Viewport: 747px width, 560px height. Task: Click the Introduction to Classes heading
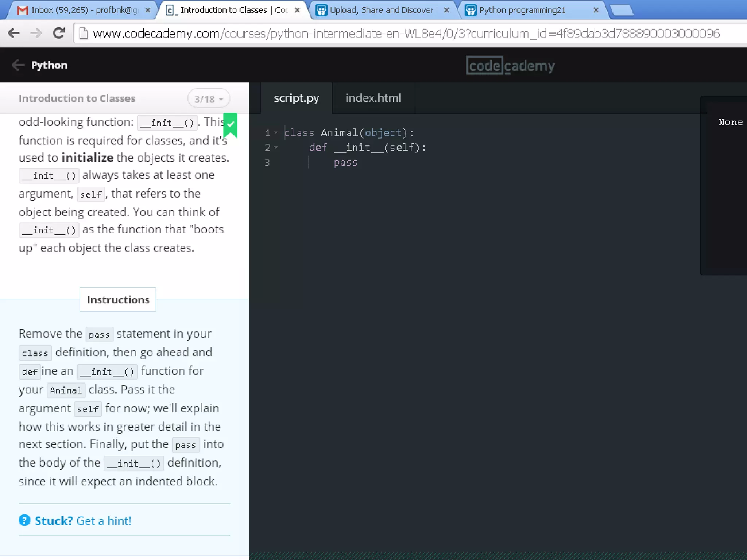pyautogui.click(x=77, y=98)
